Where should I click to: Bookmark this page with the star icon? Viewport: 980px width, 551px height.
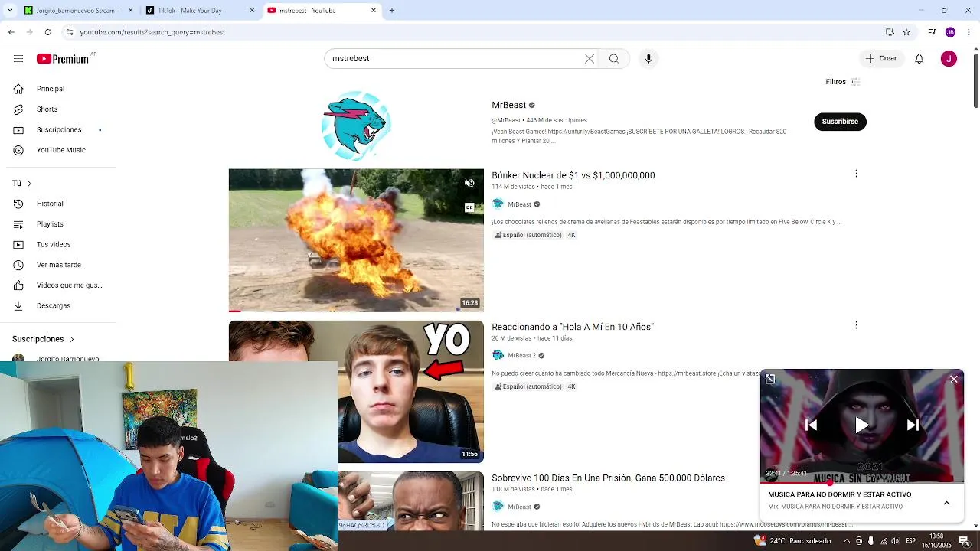click(906, 32)
